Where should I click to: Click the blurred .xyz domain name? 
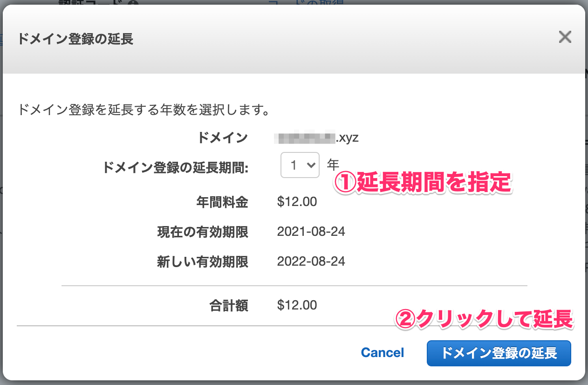point(318,137)
